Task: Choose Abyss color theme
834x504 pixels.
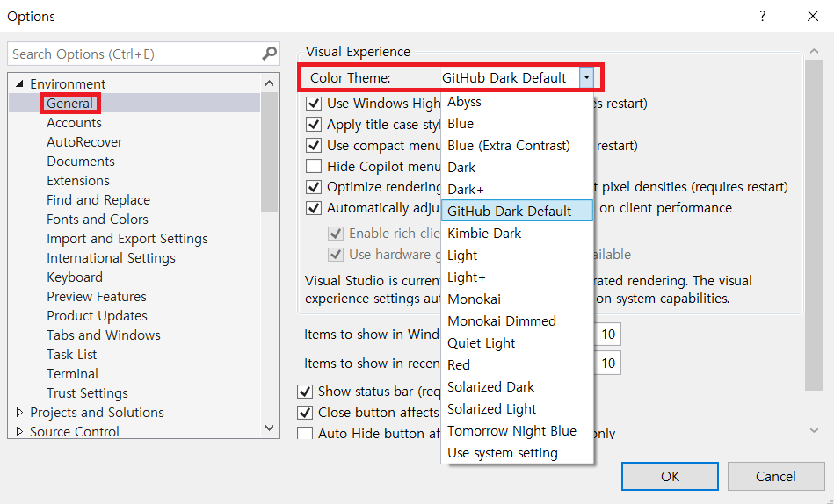Action: [517, 102]
